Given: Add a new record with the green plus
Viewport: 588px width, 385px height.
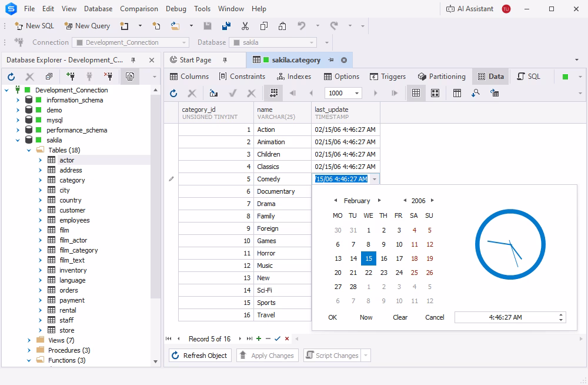Looking at the screenshot, I should coord(259,339).
